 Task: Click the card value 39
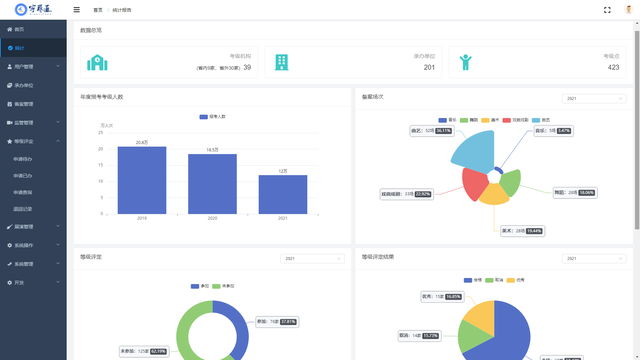pyautogui.click(x=247, y=67)
